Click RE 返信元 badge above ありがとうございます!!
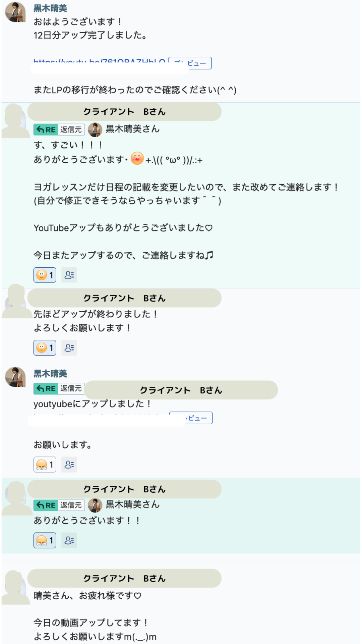 (59, 505)
